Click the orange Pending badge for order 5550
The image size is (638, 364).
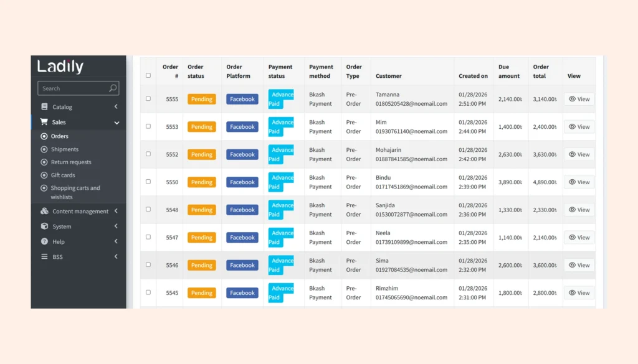[x=202, y=182]
